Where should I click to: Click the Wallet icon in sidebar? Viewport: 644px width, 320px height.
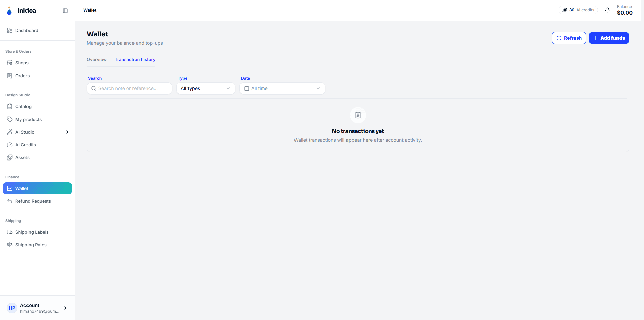pyautogui.click(x=10, y=188)
